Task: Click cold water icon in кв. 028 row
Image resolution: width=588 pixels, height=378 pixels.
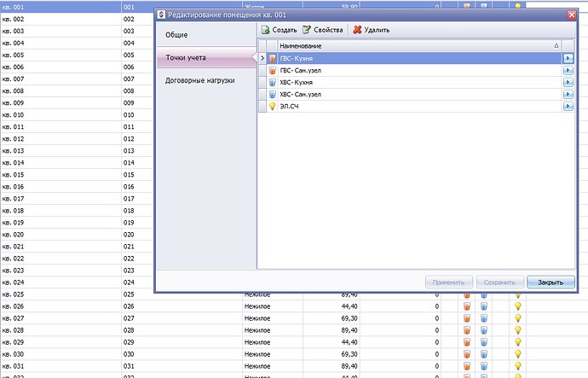Action: click(484, 330)
